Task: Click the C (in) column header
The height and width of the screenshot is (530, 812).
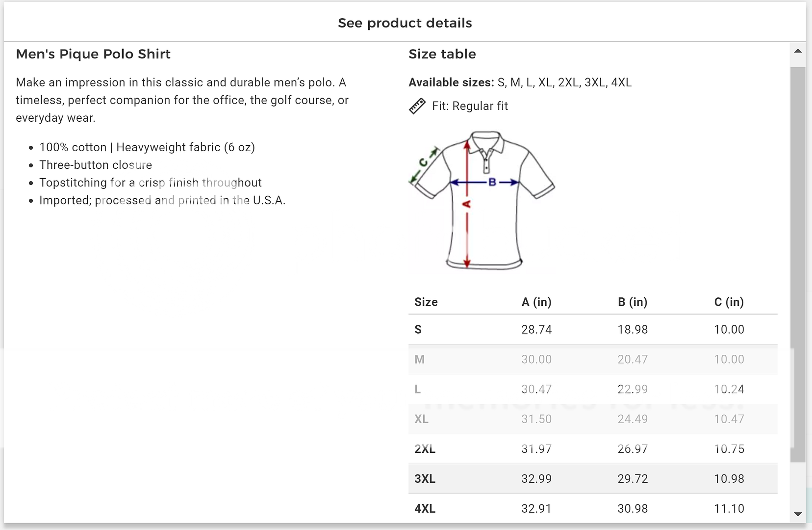Action: (x=729, y=302)
